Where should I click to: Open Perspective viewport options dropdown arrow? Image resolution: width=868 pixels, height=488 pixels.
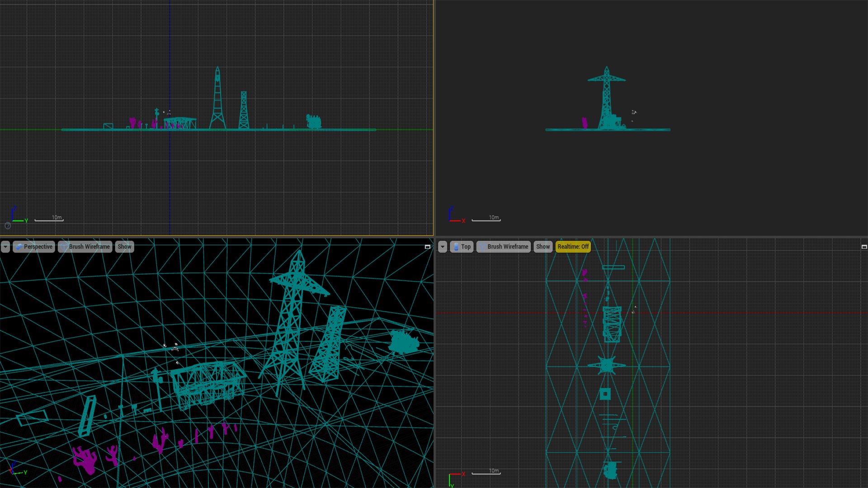coord(5,247)
